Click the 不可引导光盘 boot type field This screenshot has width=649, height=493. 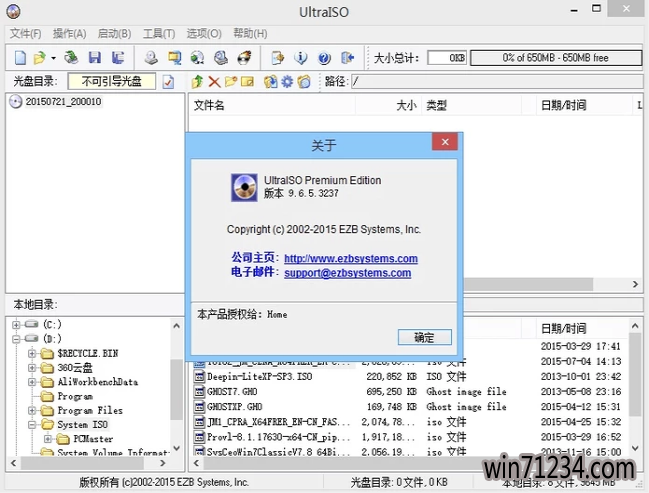(112, 81)
